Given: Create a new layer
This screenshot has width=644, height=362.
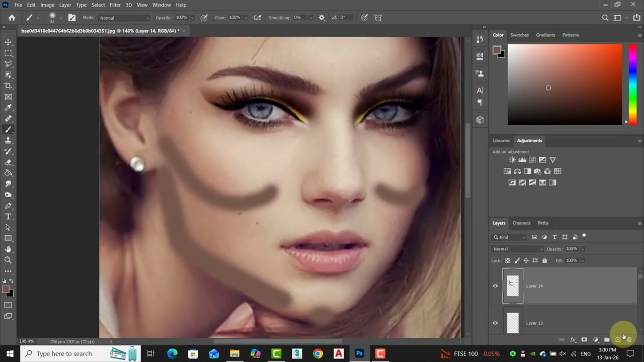Looking at the screenshot, I should point(618,340).
